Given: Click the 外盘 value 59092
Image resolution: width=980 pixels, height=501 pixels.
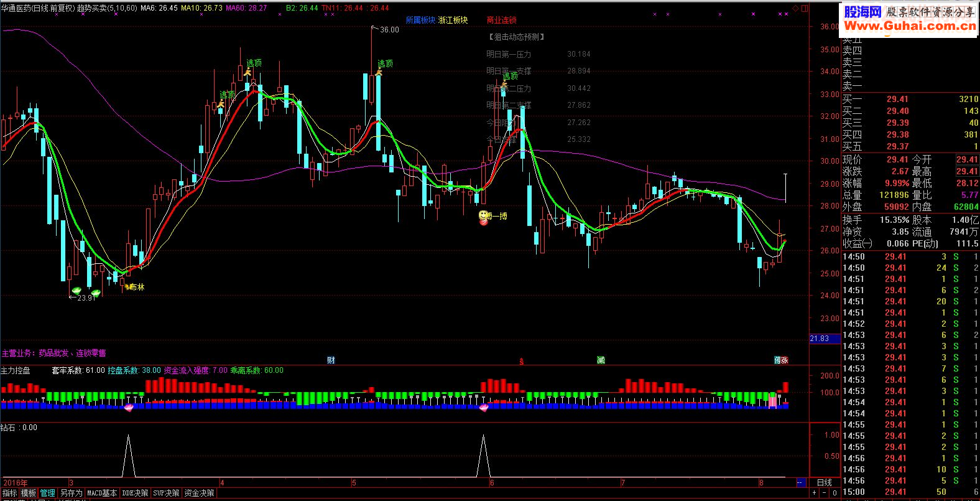Looking at the screenshot, I should coord(897,207).
